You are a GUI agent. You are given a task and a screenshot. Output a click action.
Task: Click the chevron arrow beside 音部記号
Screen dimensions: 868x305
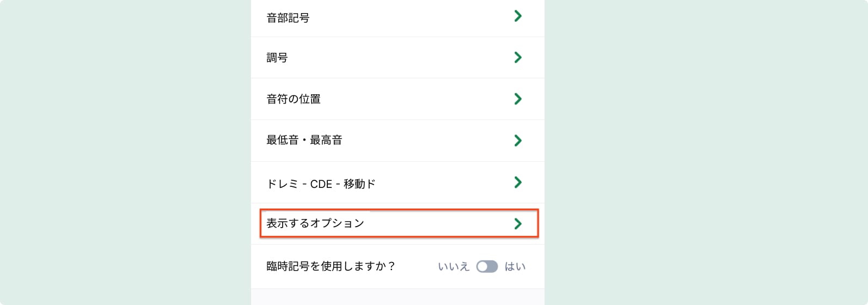tap(518, 16)
